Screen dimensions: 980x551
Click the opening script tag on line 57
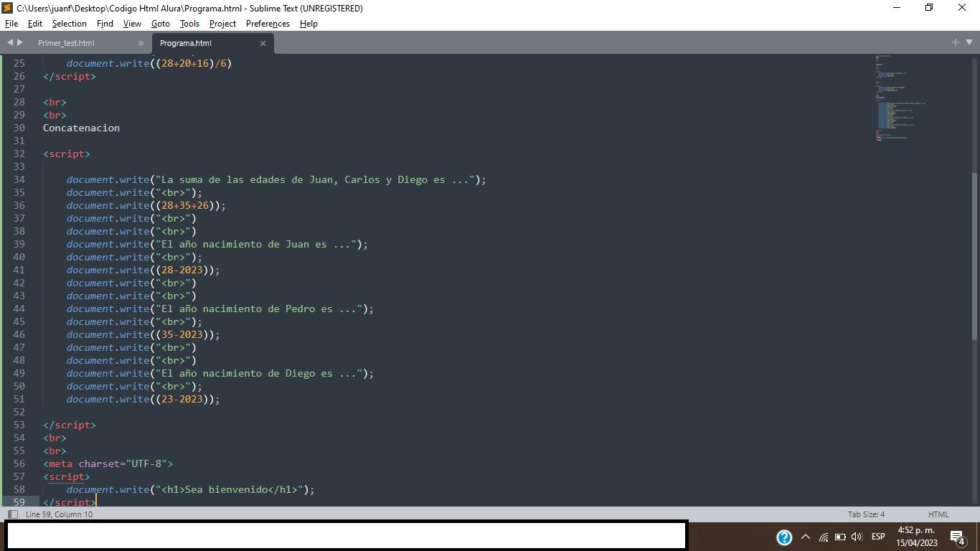[x=66, y=476]
